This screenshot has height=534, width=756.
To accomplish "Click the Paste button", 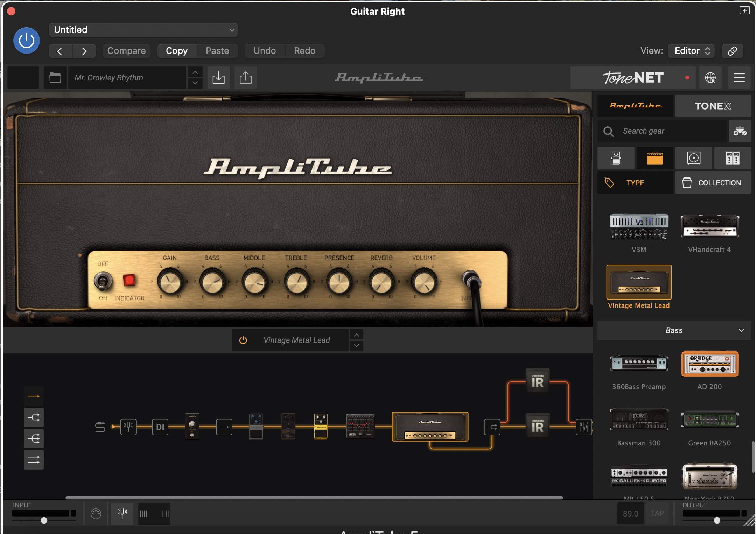I will pos(217,51).
